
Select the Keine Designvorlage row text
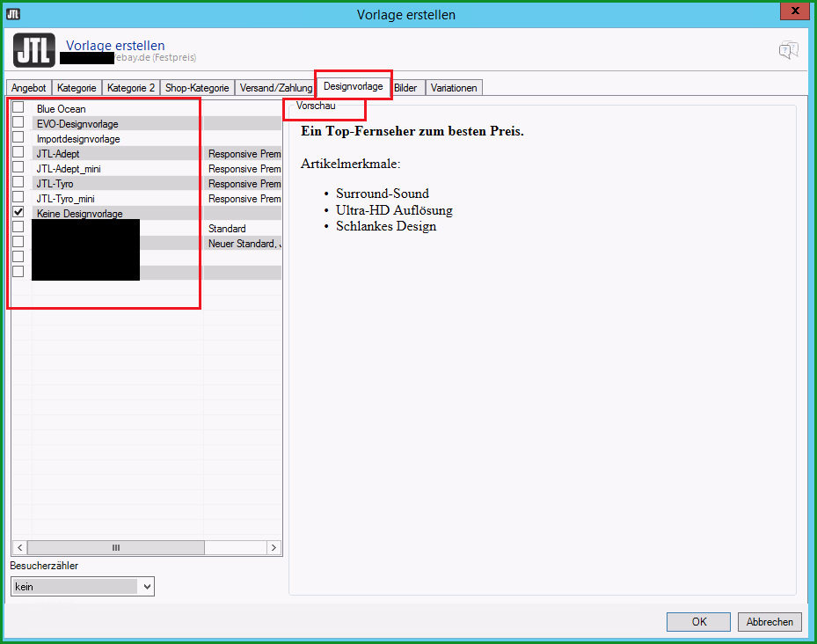coord(79,214)
